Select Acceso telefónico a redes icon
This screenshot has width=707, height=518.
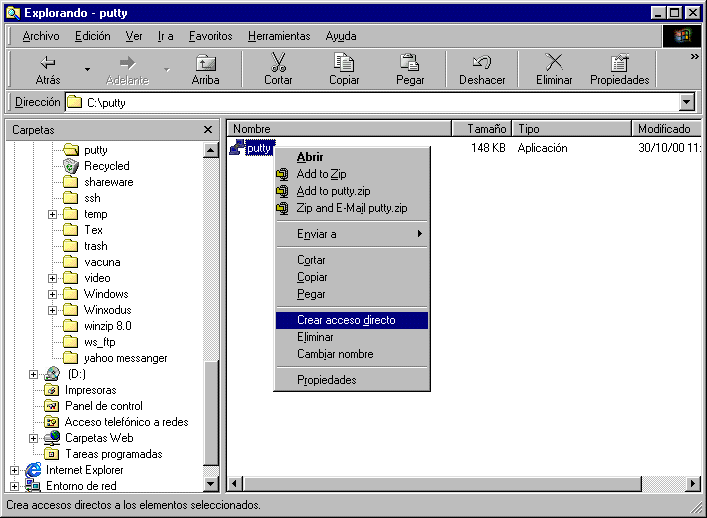coord(52,422)
